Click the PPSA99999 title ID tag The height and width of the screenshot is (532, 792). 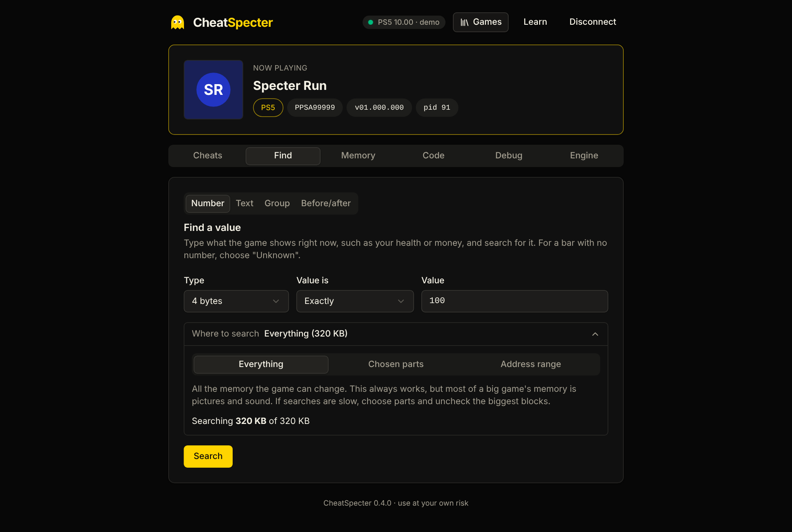coord(315,108)
